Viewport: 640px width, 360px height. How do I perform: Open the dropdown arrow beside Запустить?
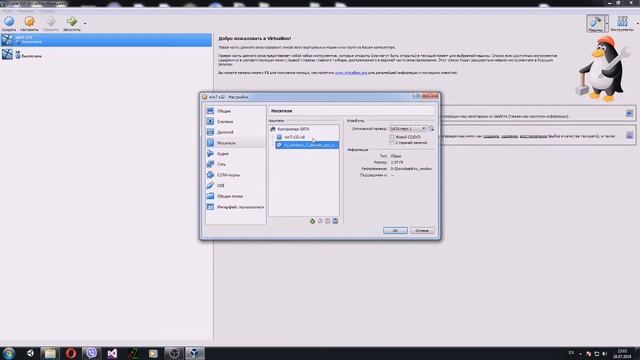pyautogui.click(x=85, y=23)
